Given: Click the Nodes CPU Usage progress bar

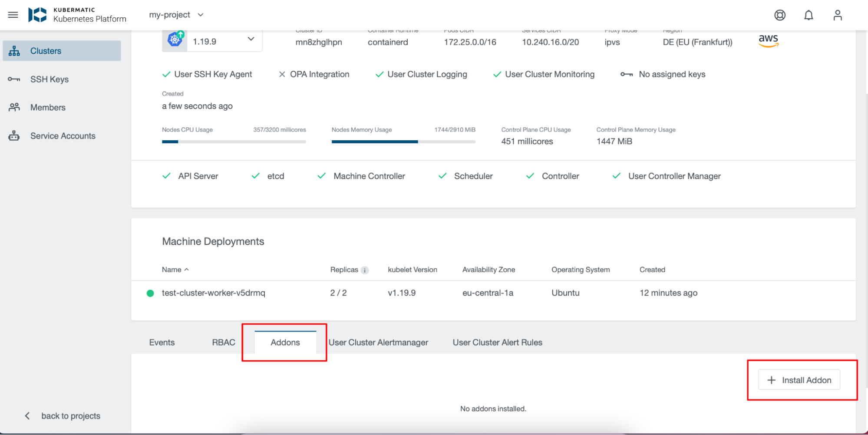Looking at the screenshot, I should pos(234,142).
